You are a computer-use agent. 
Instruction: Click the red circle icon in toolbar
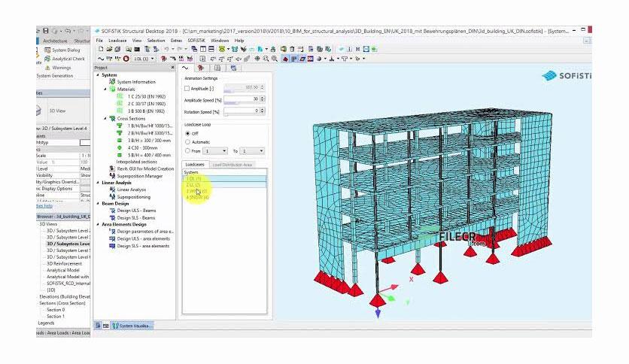click(x=126, y=59)
